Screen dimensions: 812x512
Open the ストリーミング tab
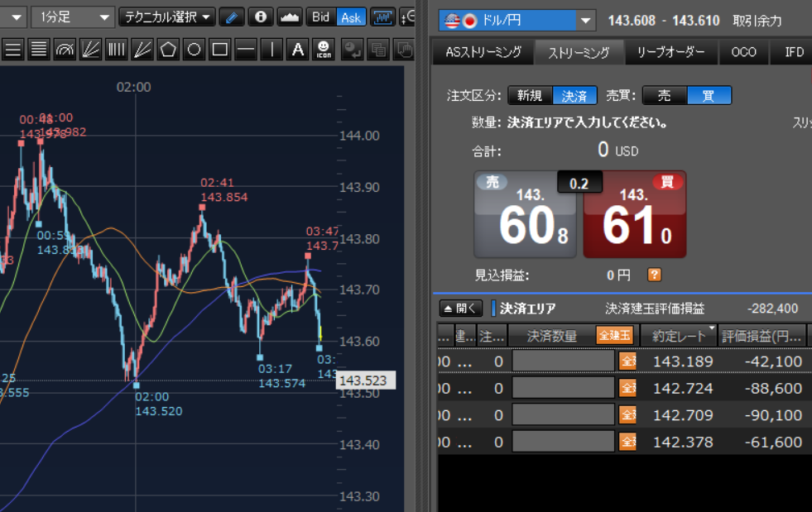coord(579,52)
